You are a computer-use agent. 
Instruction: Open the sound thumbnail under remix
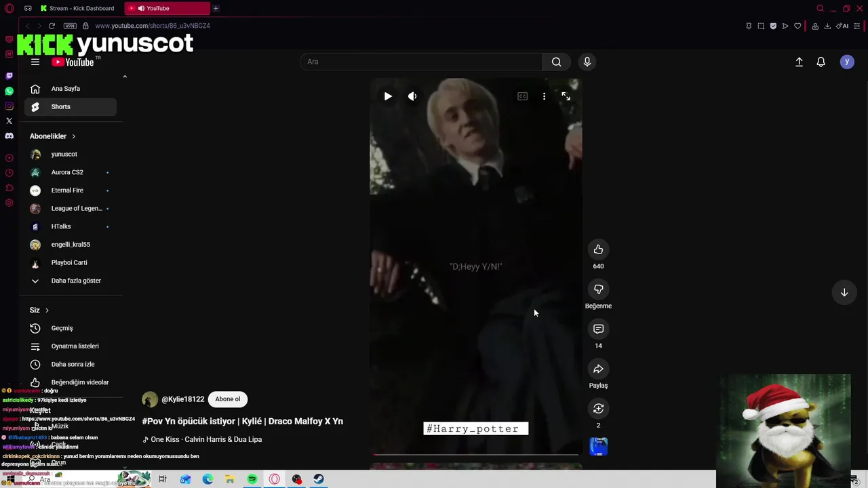tap(598, 447)
